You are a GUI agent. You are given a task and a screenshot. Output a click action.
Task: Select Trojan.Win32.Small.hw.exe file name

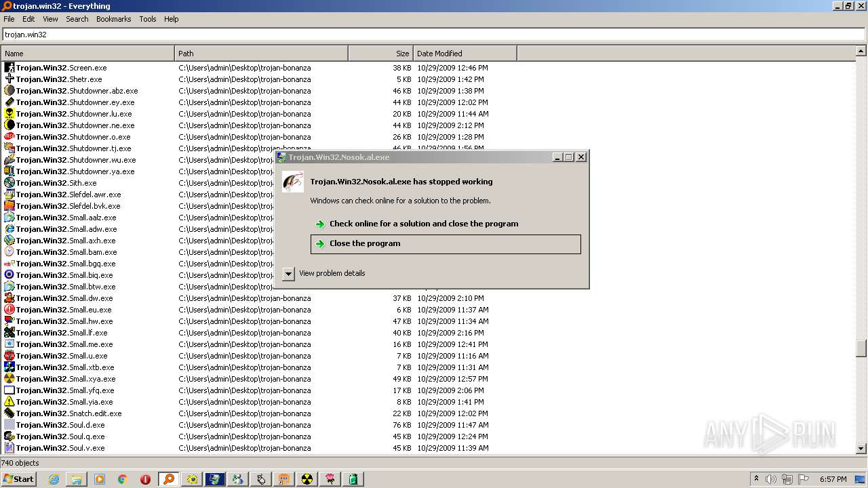[x=64, y=321]
